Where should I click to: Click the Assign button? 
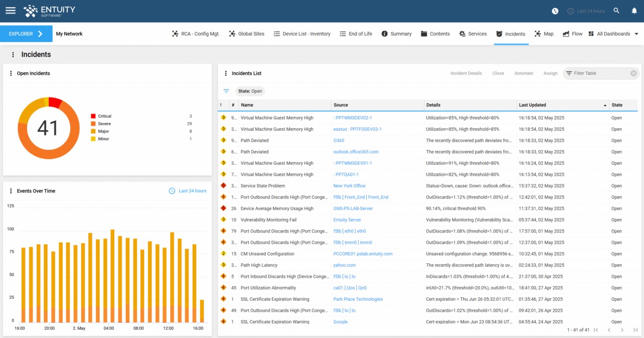tap(550, 74)
